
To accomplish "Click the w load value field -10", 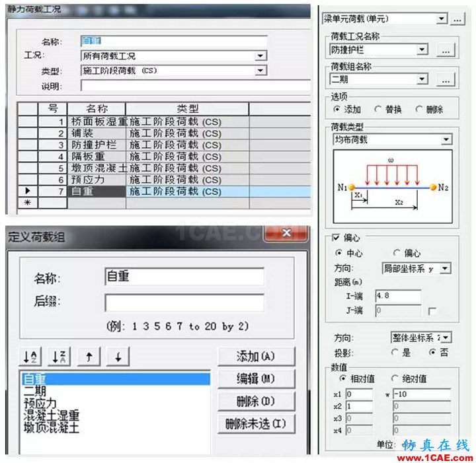I will [x=422, y=394].
